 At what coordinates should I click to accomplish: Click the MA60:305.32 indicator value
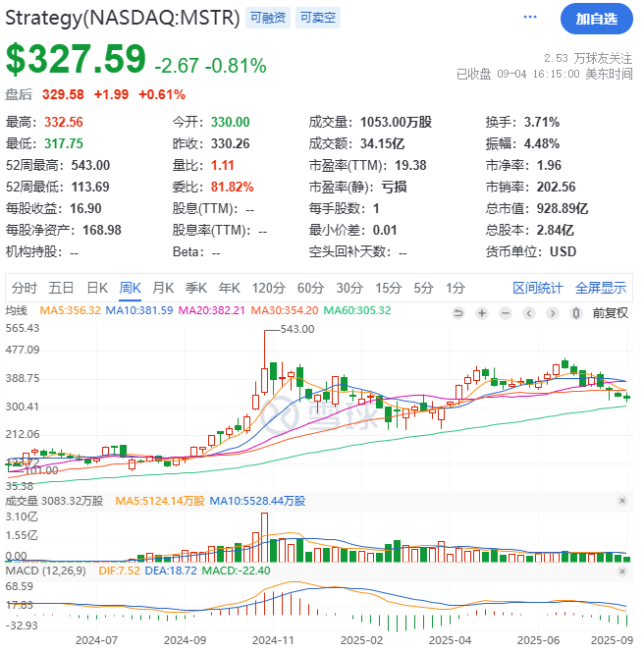(x=357, y=310)
